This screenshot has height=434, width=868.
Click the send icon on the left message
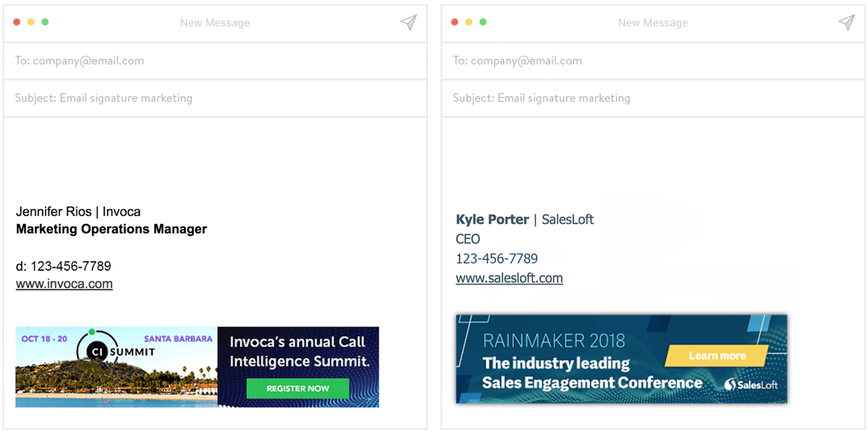point(408,22)
